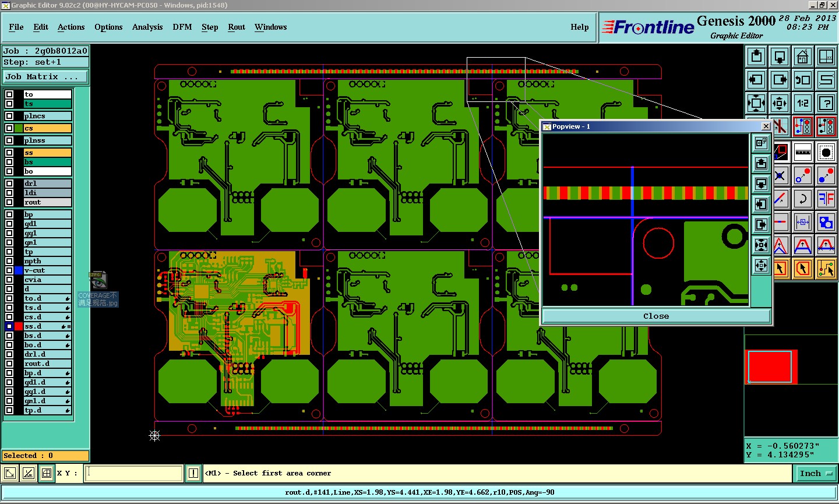The width and height of the screenshot is (839, 504).
Task: Toggle the checkbox for layer ss
Action: click(x=9, y=153)
